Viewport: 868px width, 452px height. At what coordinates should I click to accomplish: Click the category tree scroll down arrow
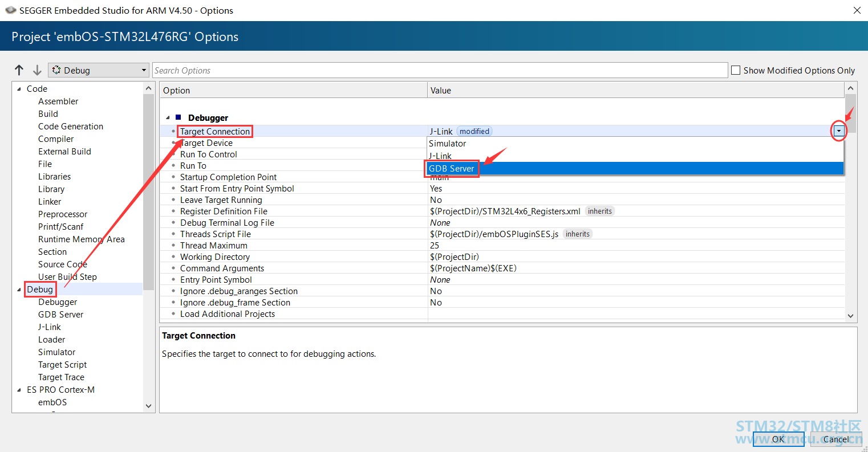149,406
